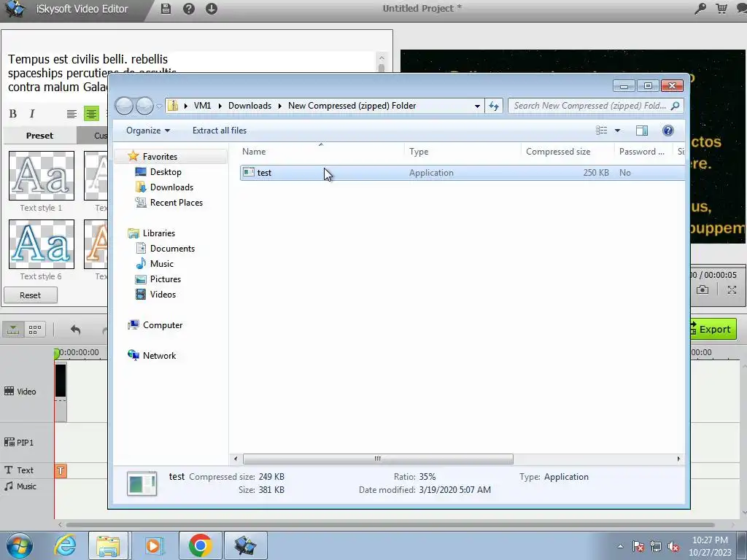Expand arrow after Downloads breadcrumb
The image size is (747, 560).
pyautogui.click(x=280, y=106)
